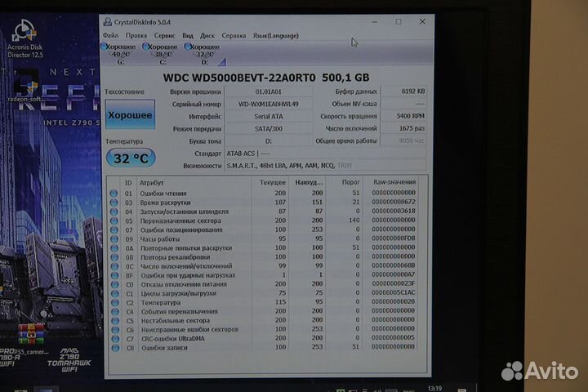Click the transfer mode field SATA/300
This screenshot has width=588, height=392.
pos(269,129)
